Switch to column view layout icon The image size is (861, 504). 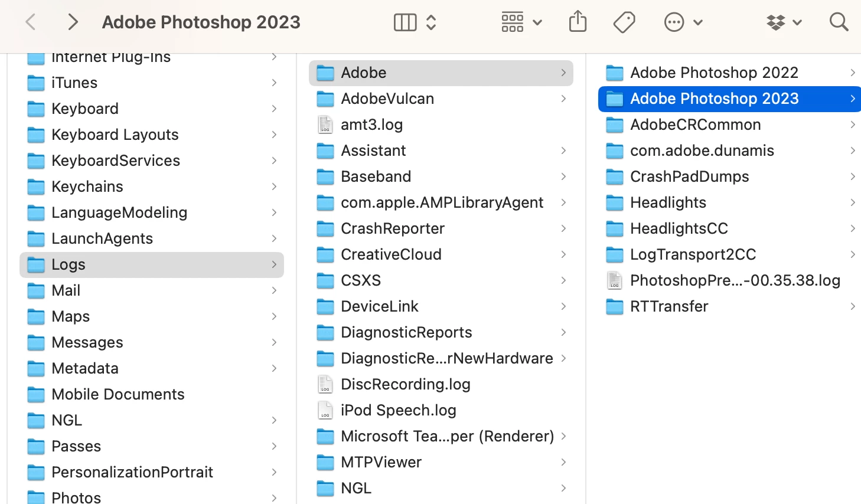[405, 22]
